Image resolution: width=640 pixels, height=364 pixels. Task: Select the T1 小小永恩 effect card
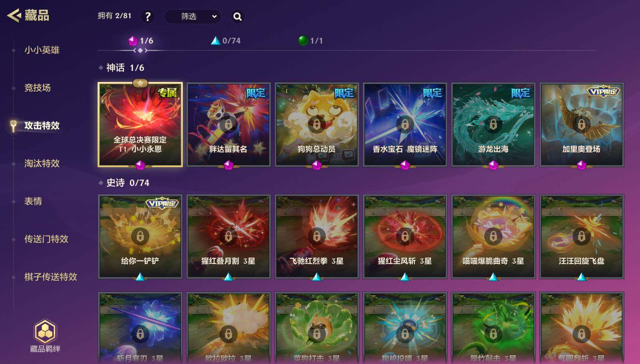pyautogui.click(x=140, y=124)
